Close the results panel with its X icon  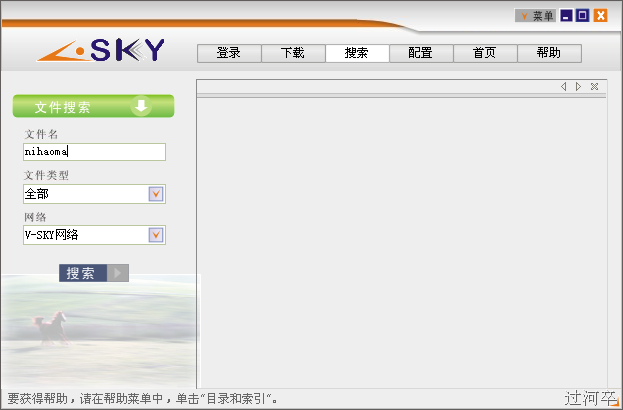(594, 87)
